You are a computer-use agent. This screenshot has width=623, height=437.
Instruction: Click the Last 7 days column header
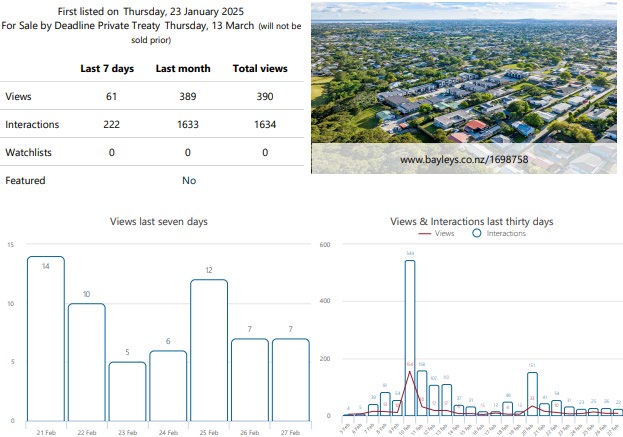pyautogui.click(x=105, y=69)
